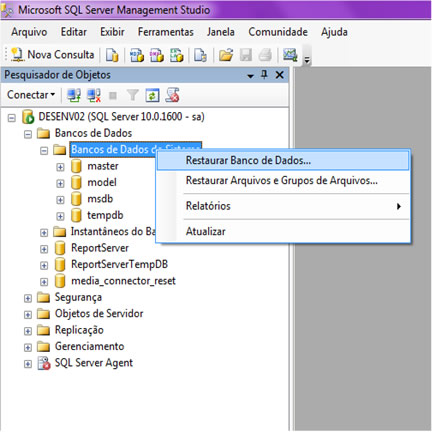Collapse the Bancos de Dados do Sistema folder
Viewport: 433px width, 433px height.
[x=44, y=151]
